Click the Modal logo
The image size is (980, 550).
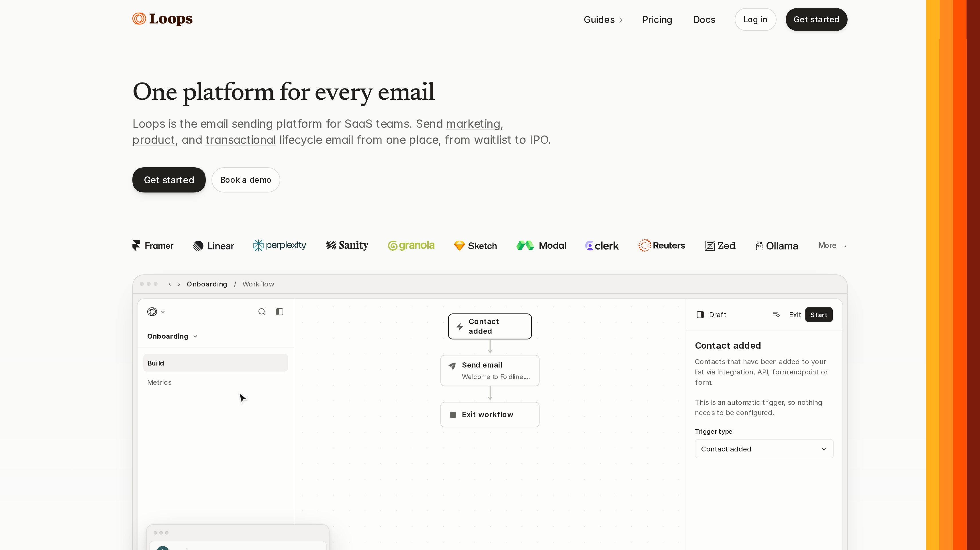click(x=541, y=245)
